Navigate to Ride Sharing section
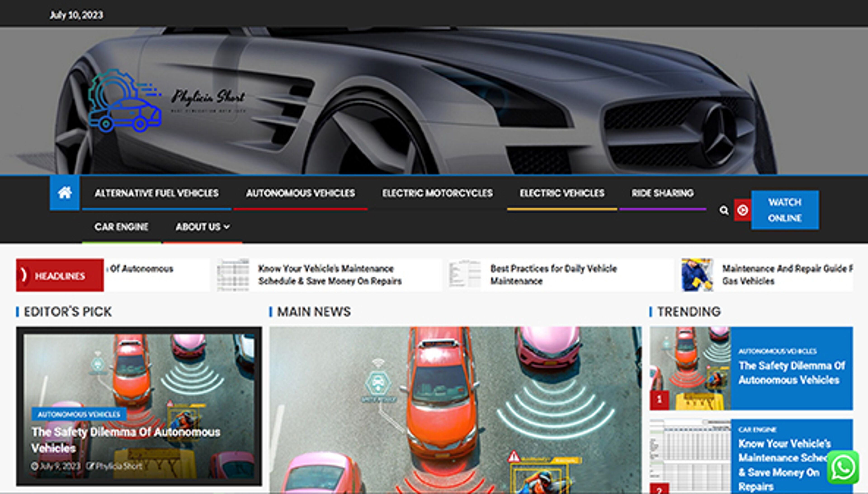This screenshot has height=494, width=868. pos(662,193)
